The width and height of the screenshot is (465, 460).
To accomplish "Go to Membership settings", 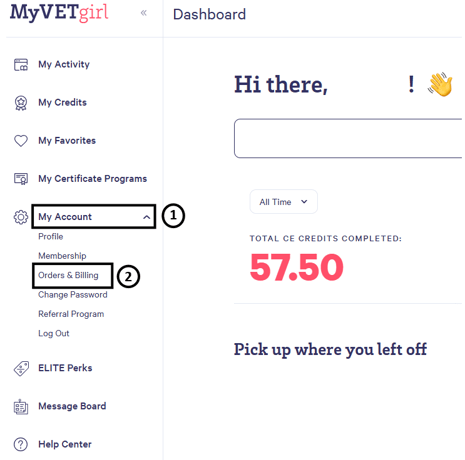I will click(x=62, y=256).
